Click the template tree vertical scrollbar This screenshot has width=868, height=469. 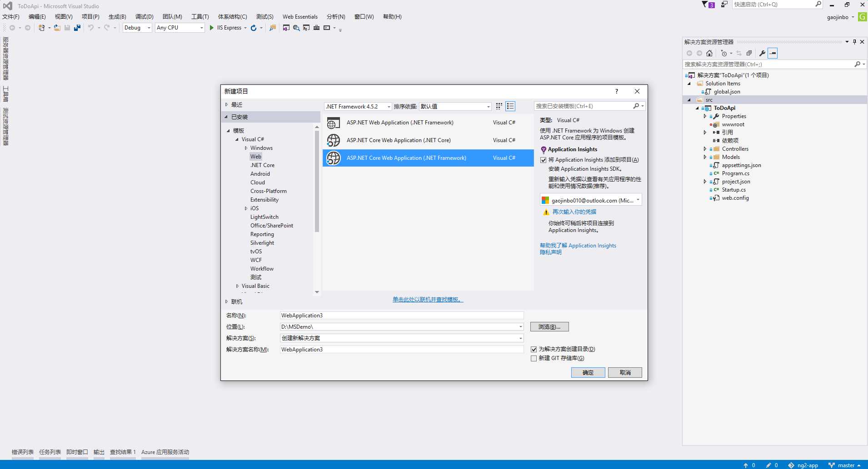pyautogui.click(x=317, y=181)
